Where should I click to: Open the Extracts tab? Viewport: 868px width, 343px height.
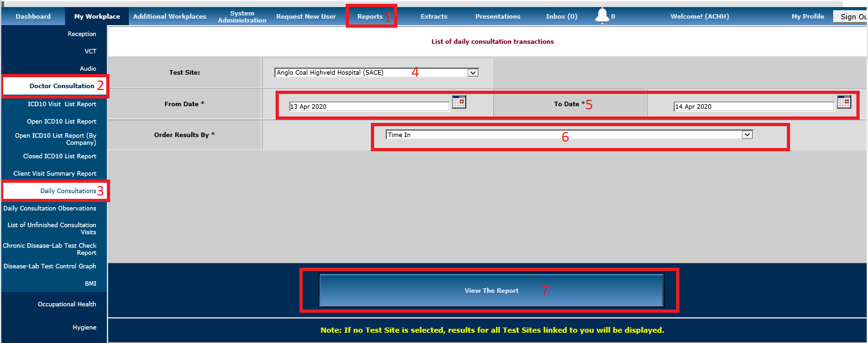[434, 17]
